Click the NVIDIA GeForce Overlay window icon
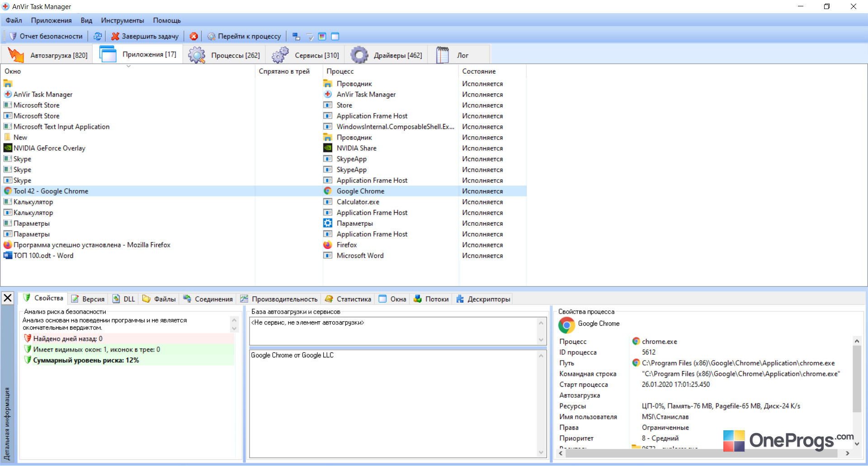 tap(8, 148)
